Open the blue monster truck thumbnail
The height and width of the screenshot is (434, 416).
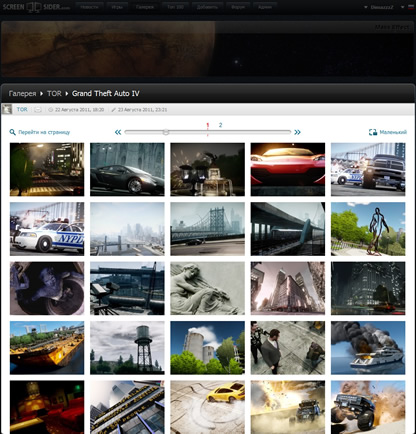(x=368, y=407)
